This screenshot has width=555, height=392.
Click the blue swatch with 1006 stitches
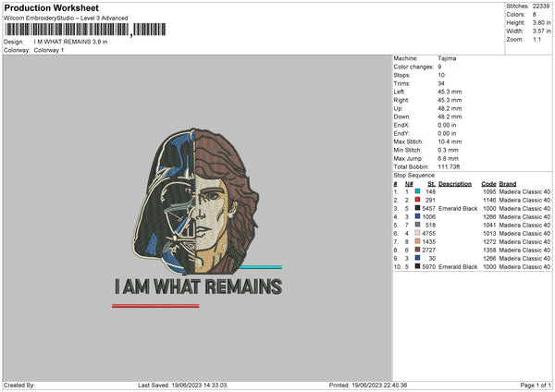[418, 216]
